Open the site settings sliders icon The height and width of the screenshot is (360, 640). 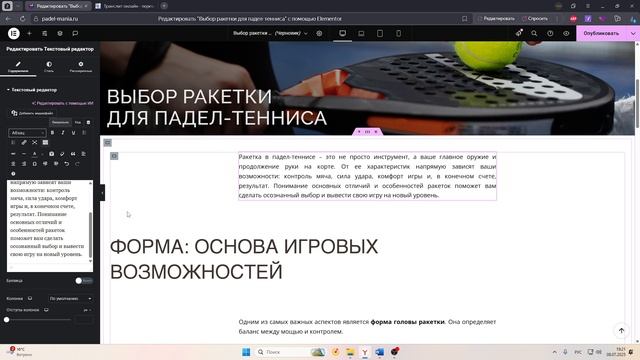click(x=44, y=33)
